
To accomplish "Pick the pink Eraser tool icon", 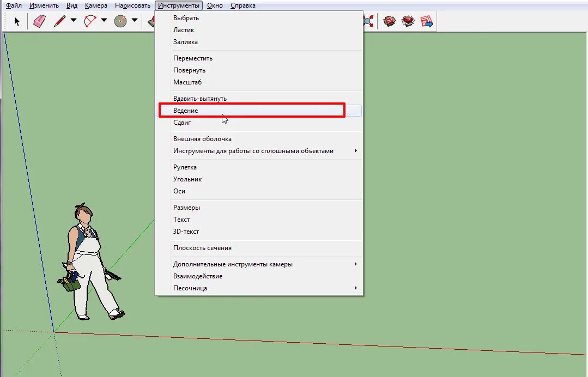I will pos(39,21).
